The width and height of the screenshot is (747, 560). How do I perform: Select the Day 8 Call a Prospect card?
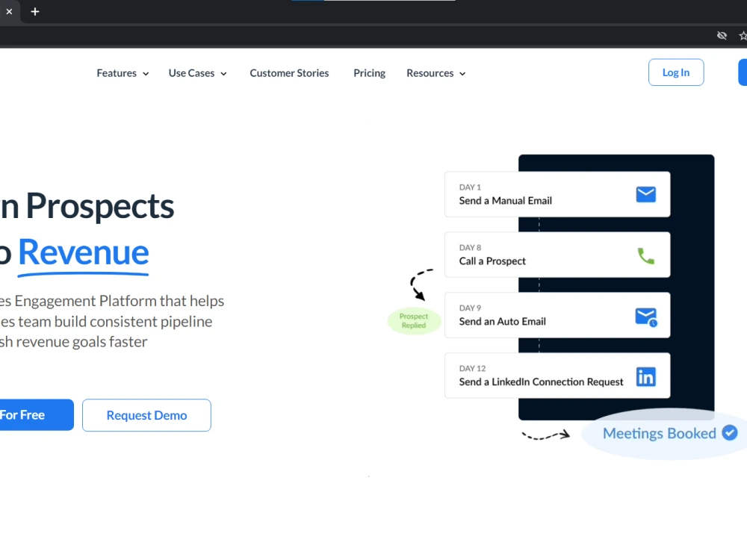pyautogui.click(x=557, y=255)
